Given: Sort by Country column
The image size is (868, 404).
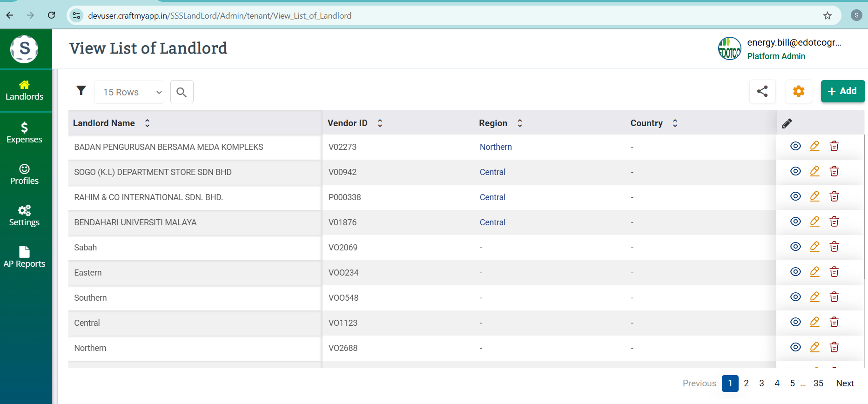Looking at the screenshot, I should (675, 123).
